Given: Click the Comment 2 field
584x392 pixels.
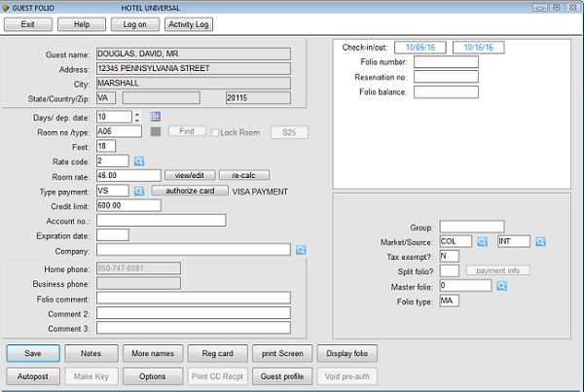Looking at the screenshot, I should pos(194,312).
